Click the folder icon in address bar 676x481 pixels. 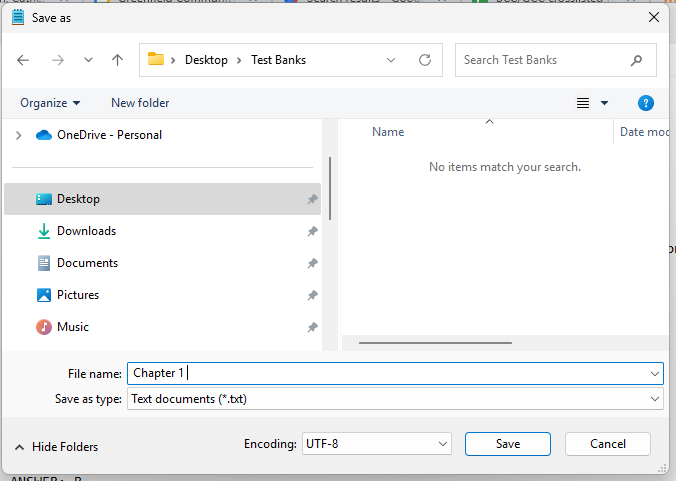pos(156,59)
